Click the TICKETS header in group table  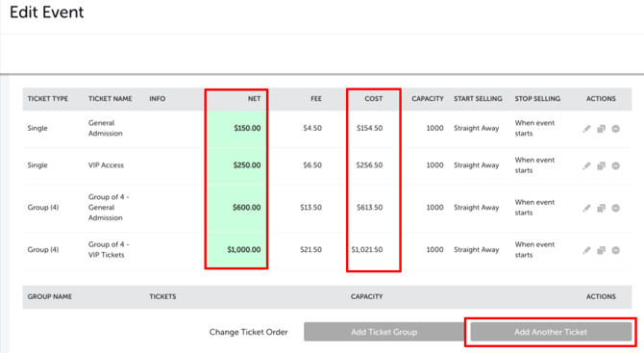pyautogui.click(x=162, y=296)
